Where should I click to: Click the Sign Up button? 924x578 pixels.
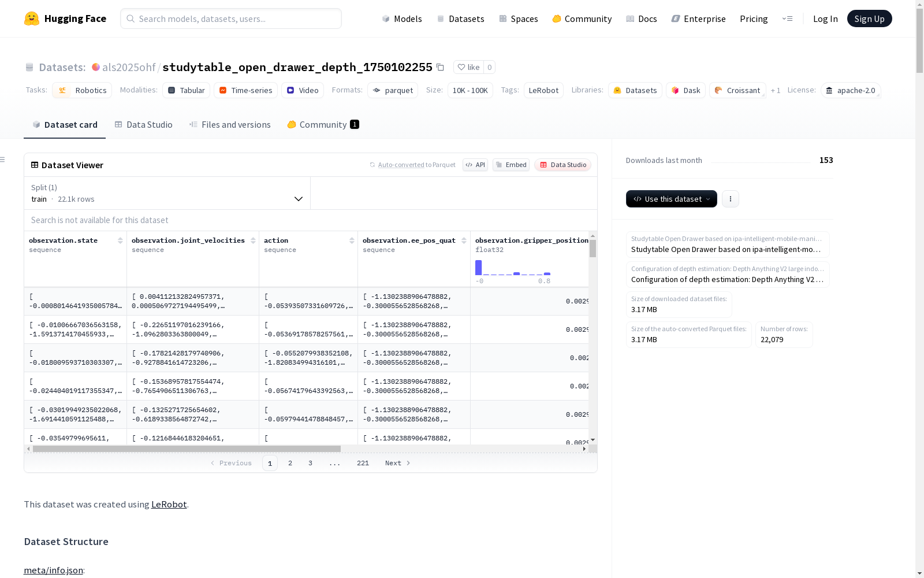pos(869,18)
